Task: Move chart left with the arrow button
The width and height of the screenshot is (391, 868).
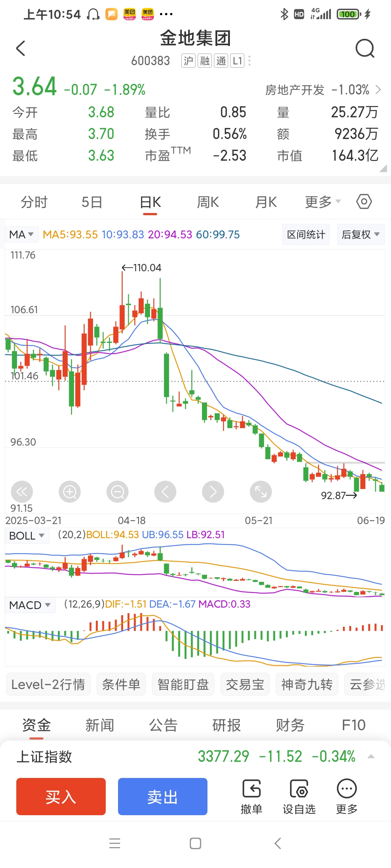Action: [165, 492]
